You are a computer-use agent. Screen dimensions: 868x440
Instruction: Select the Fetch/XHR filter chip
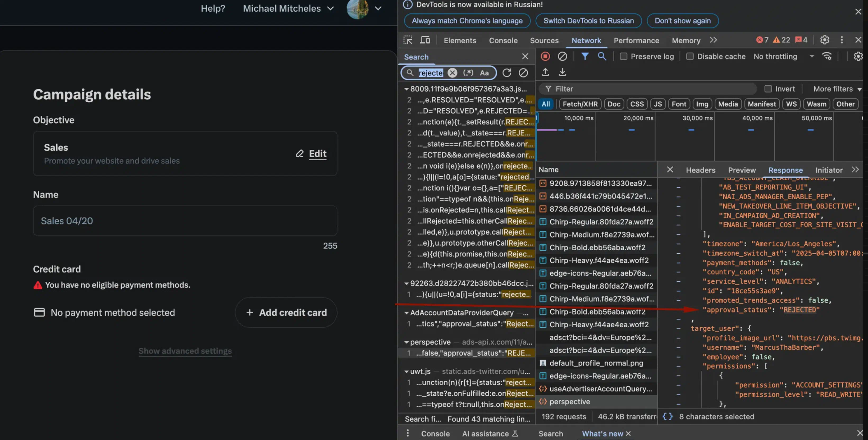(580, 104)
